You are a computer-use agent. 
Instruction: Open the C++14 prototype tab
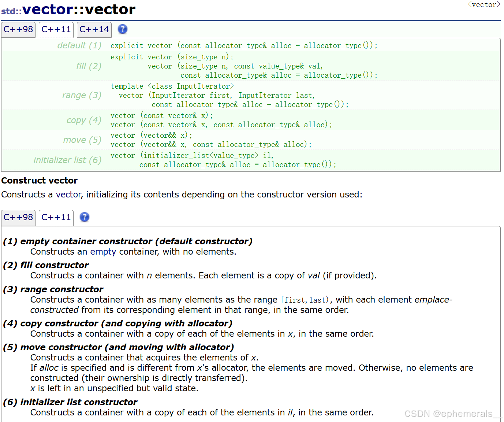[94, 29]
